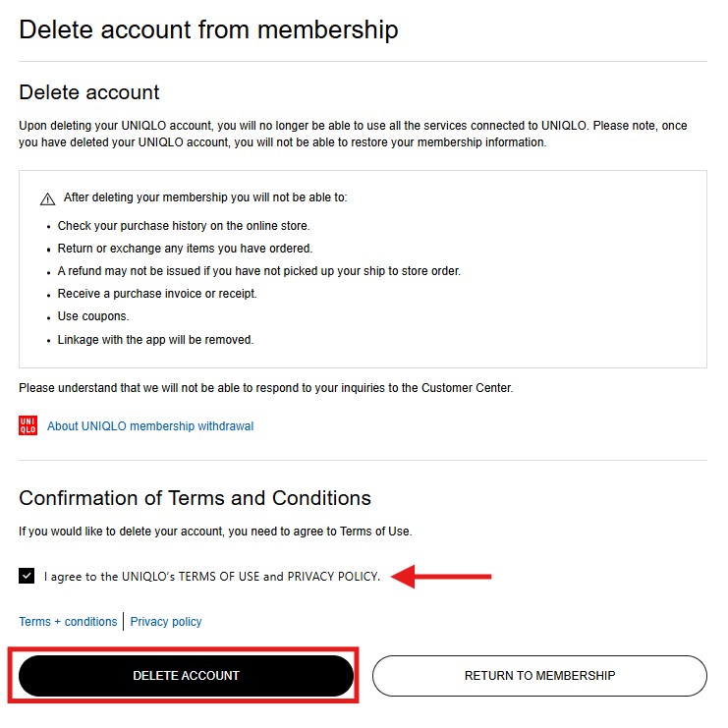Click the 'Check your purchase history' bullet
This screenshot has width=728, height=728.
pyautogui.click(x=184, y=226)
